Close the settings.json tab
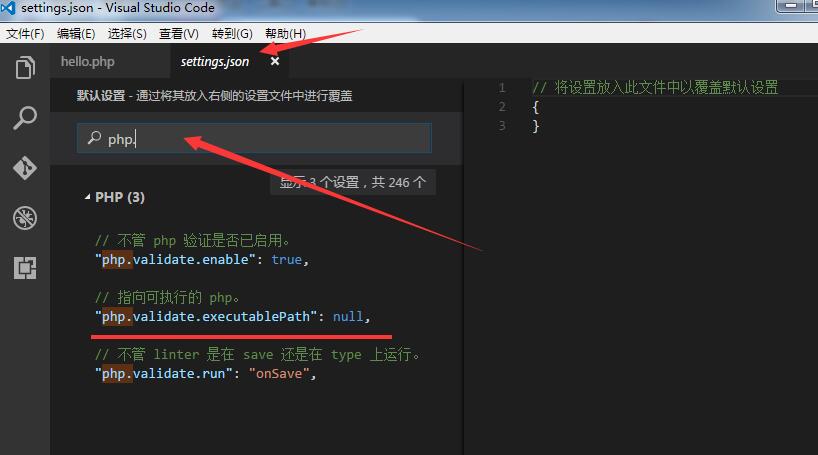This screenshot has width=818, height=455. (x=275, y=61)
